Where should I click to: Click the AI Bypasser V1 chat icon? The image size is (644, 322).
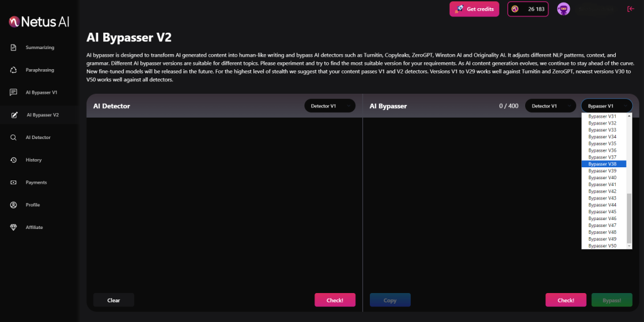pos(13,92)
